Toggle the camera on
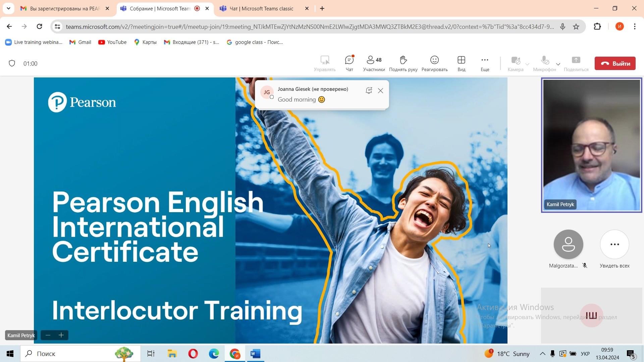The height and width of the screenshot is (362, 644). (x=515, y=63)
